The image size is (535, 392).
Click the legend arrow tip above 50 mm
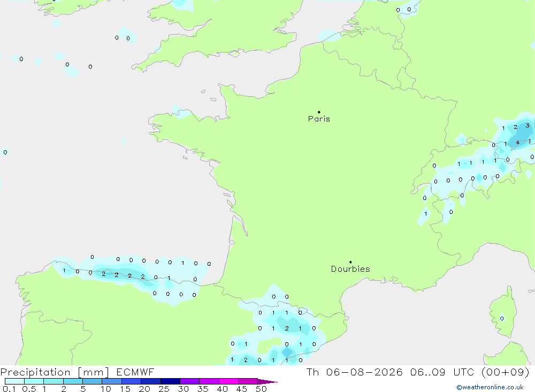tap(267, 382)
